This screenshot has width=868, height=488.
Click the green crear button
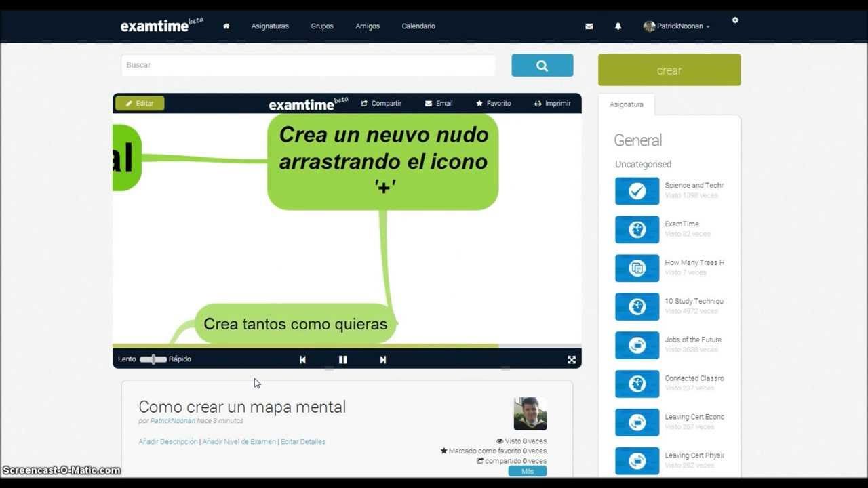[669, 70]
